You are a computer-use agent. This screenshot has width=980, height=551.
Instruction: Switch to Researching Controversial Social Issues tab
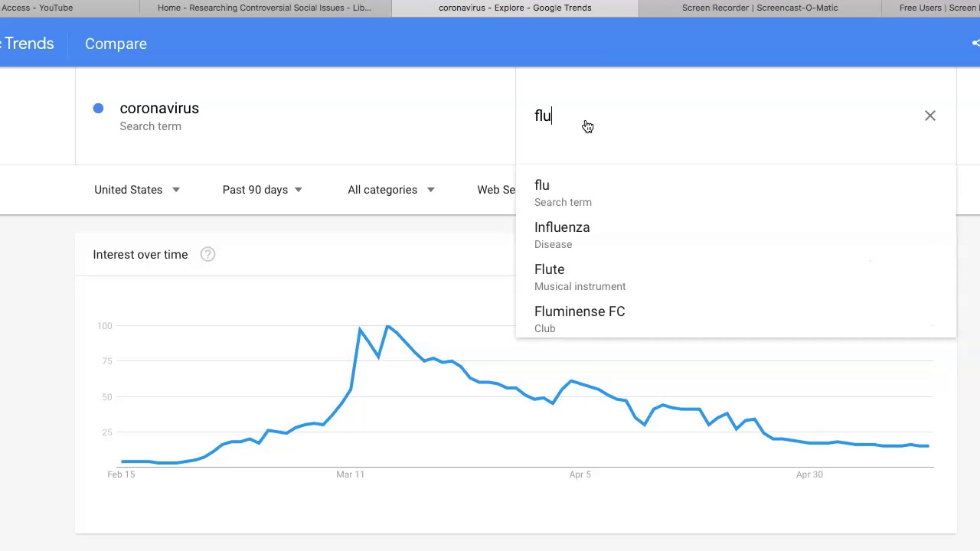pos(265,8)
